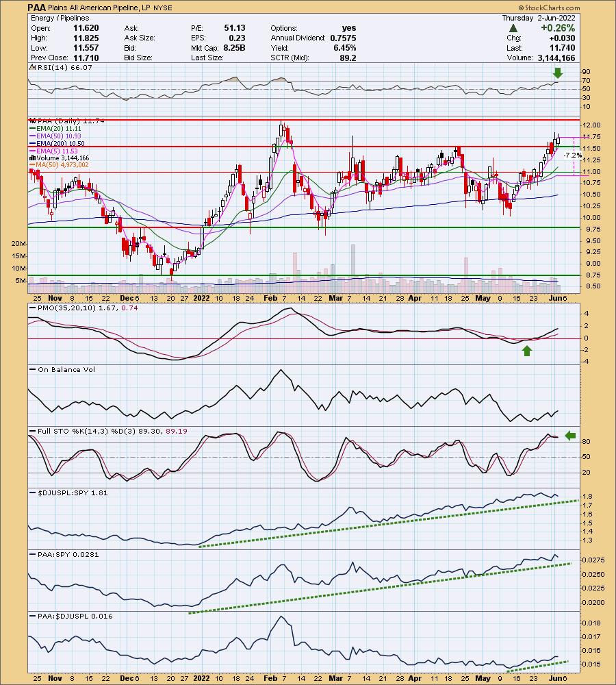Click the Options value 'yes'
This screenshot has height=685, width=616.
pyautogui.click(x=349, y=28)
